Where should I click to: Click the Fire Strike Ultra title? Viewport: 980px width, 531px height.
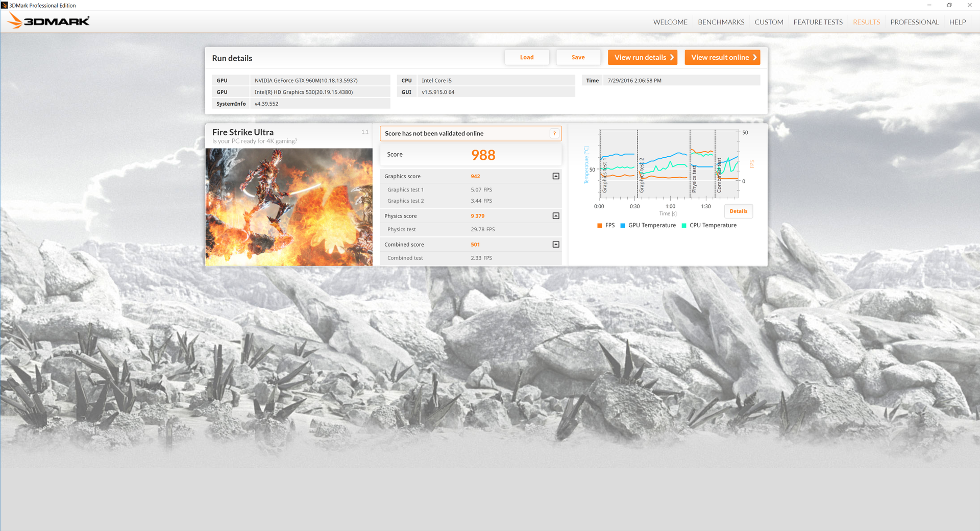[243, 132]
